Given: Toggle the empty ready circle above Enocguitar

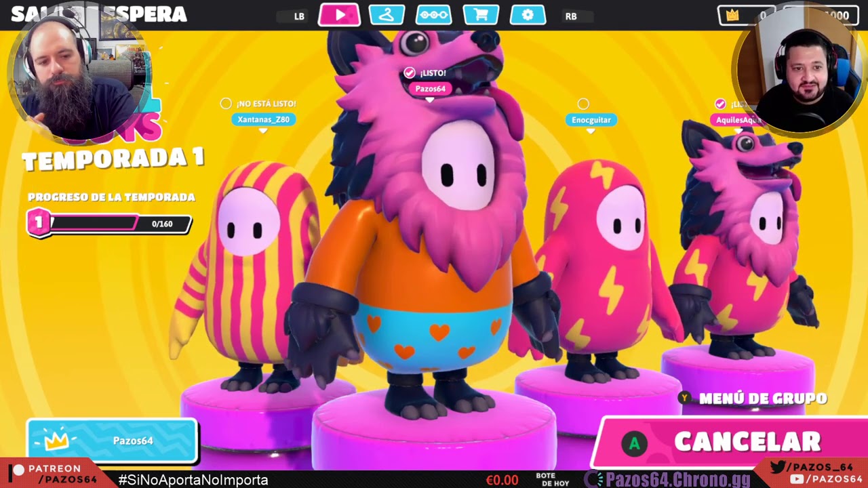Looking at the screenshot, I should (x=583, y=104).
